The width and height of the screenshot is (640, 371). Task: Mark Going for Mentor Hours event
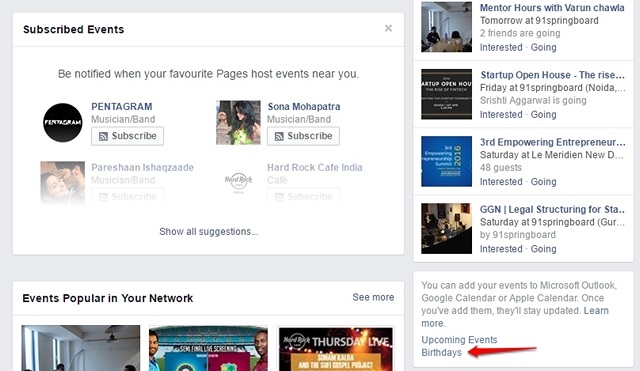(543, 47)
